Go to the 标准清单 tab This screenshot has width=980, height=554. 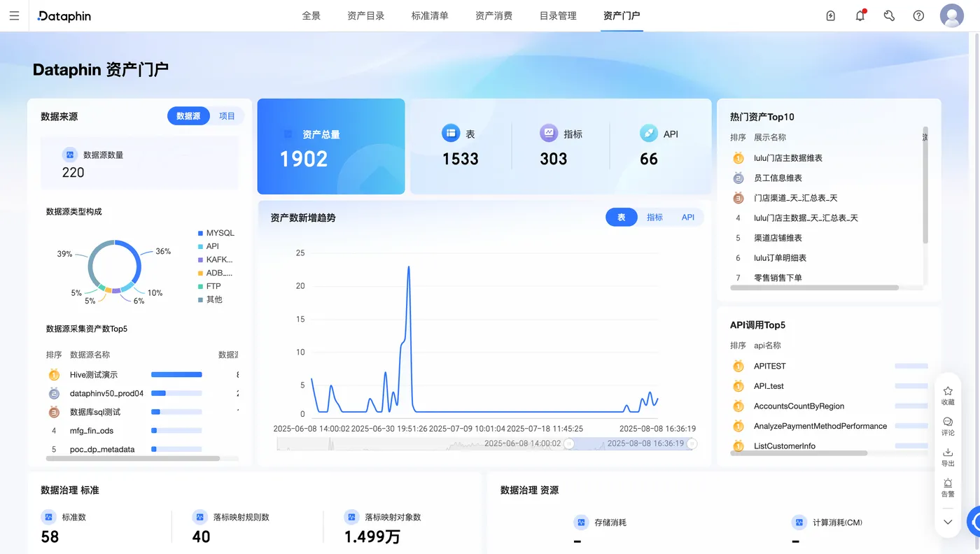coord(430,15)
